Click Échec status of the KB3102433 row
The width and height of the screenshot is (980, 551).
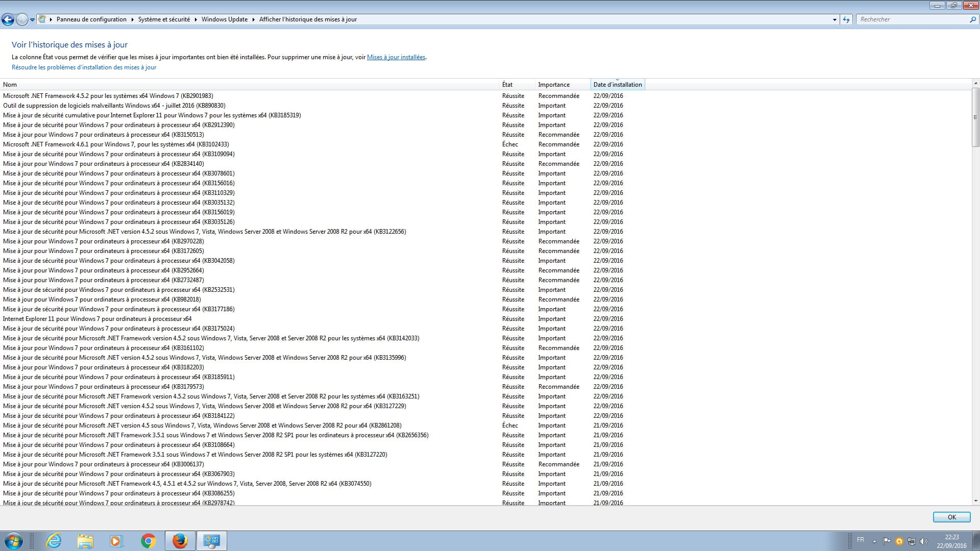[x=510, y=144]
